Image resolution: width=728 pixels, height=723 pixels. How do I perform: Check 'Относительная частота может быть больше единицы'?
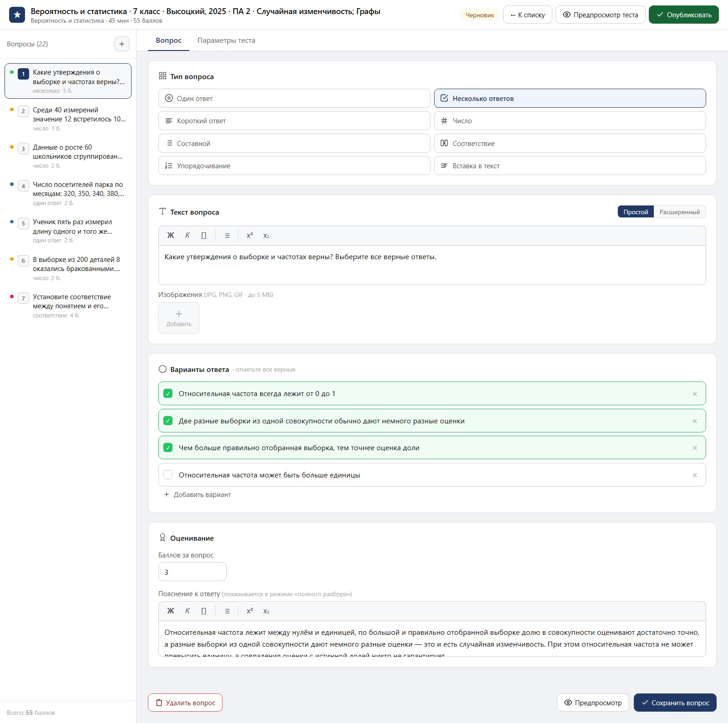coord(168,475)
